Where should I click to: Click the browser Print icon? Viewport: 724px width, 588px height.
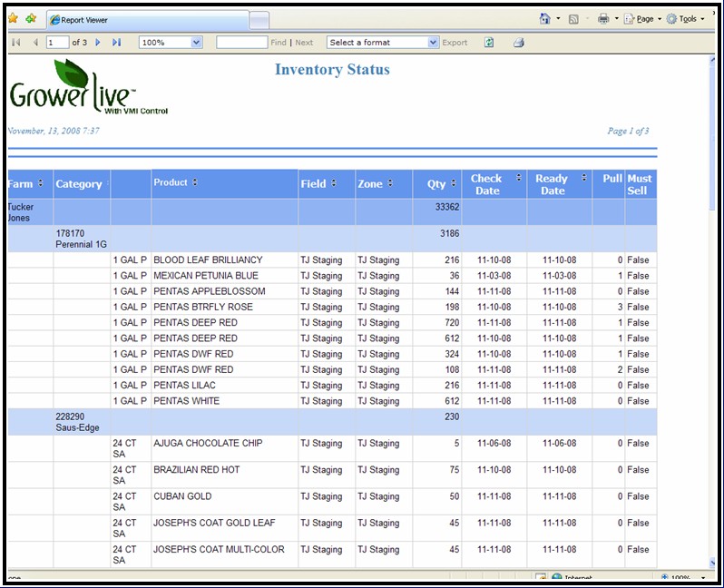603,18
